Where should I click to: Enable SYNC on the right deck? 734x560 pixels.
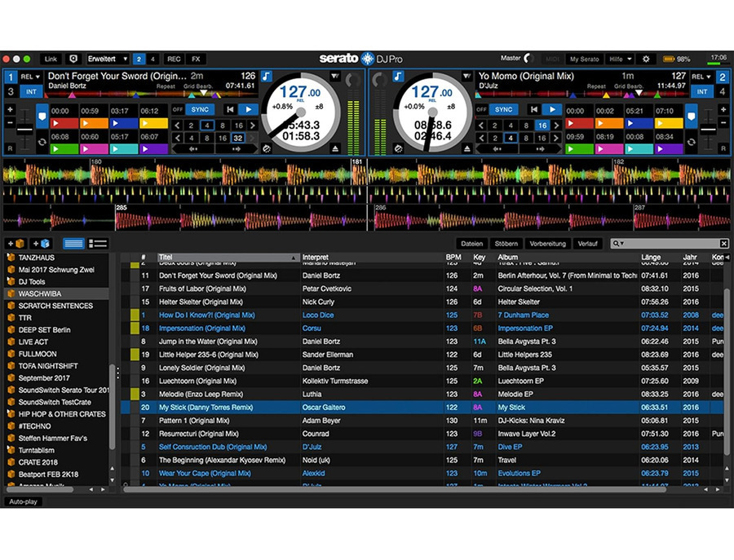tap(502, 108)
